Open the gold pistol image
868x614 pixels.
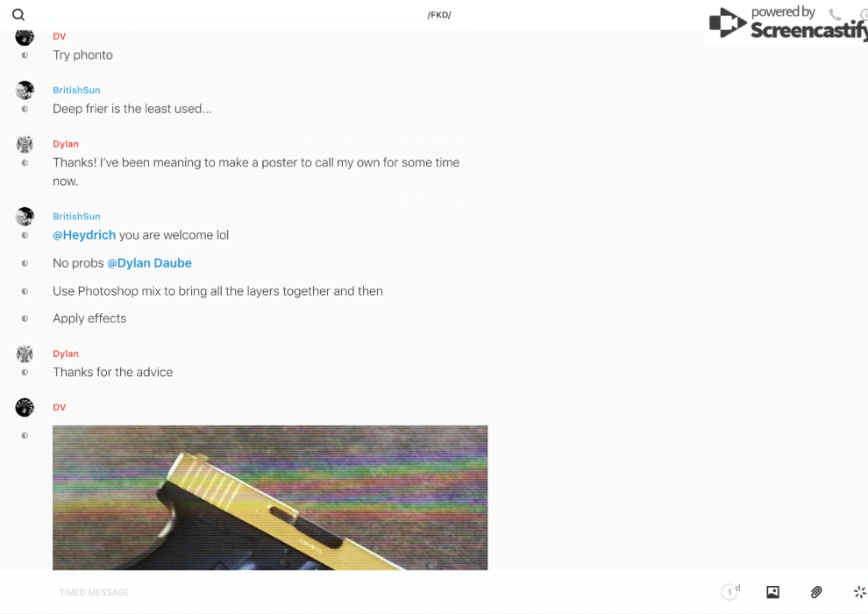[x=270, y=497]
